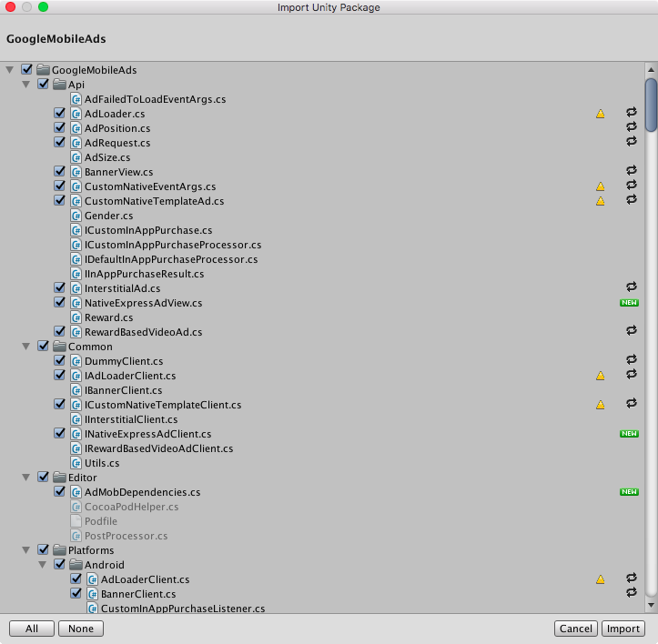Click the None button to deselect all
The height and width of the screenshot is (644, 658).
click(81, 629)
